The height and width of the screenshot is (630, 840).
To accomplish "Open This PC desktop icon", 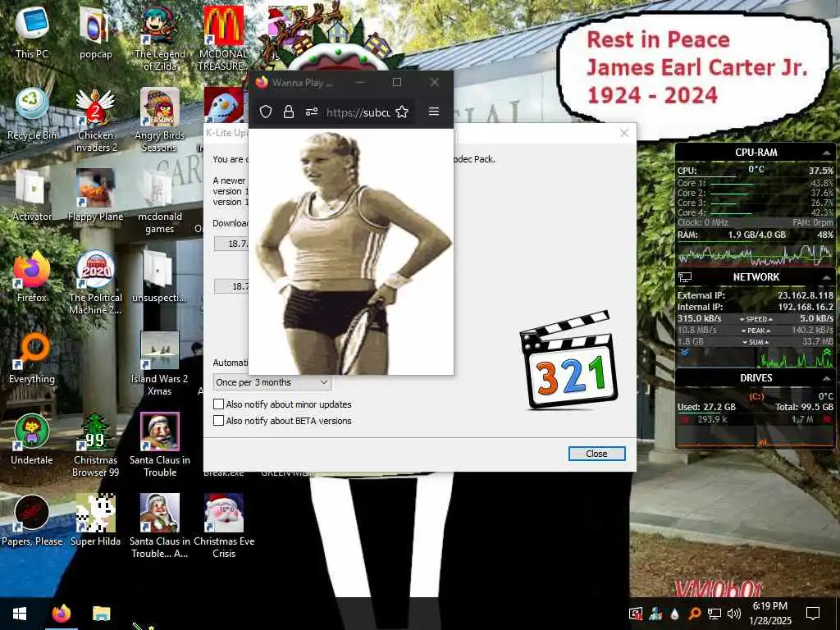I will click(32, 33).
